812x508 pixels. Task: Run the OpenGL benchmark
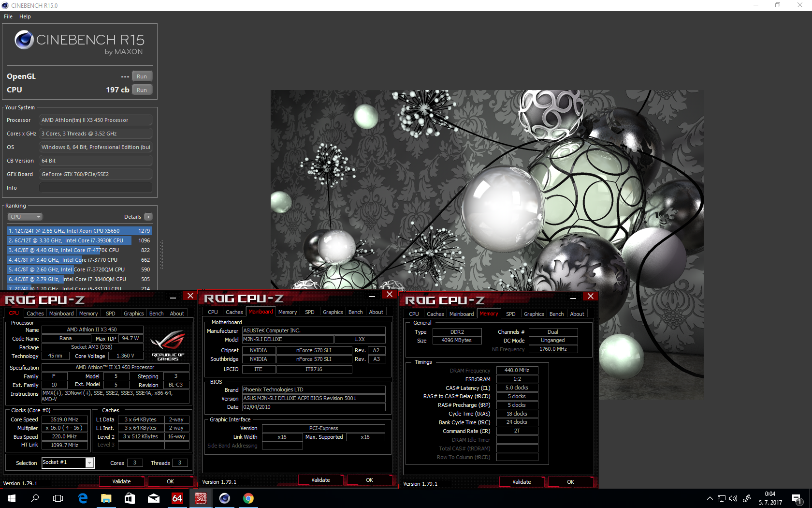142,76
